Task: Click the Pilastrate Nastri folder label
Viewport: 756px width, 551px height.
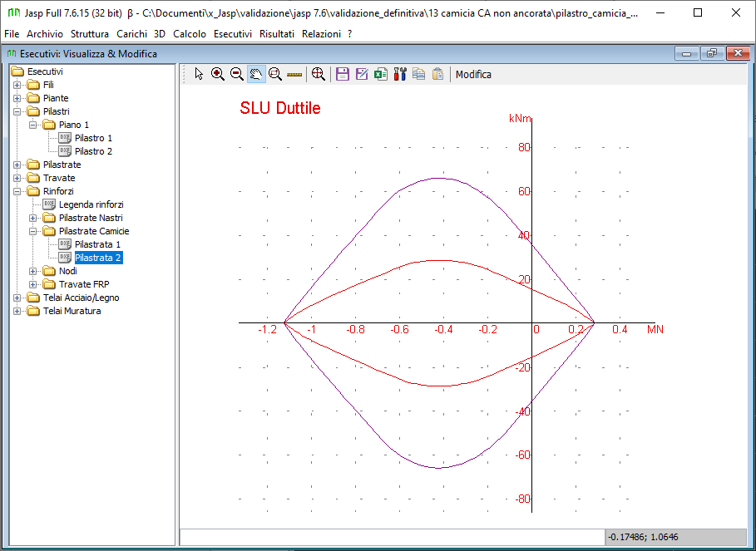Action: (91, 219)
